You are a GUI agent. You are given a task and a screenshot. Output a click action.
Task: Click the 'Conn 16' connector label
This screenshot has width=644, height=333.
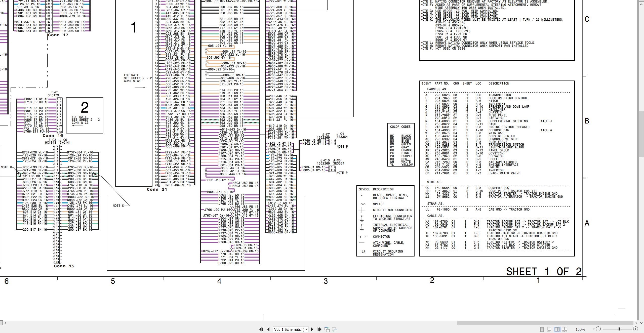pyautogui.click(x=53, y=136)
